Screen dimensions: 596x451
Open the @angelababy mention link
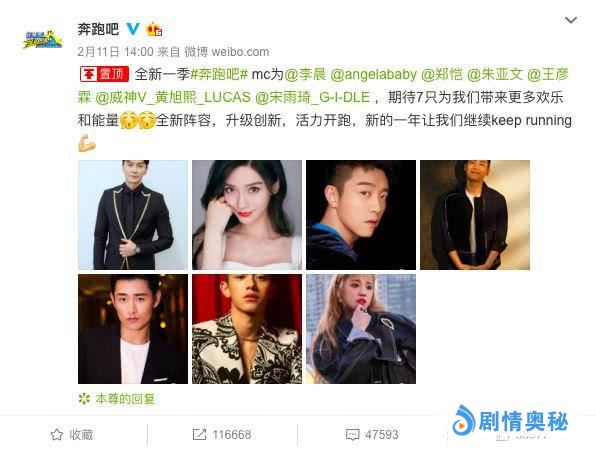[374, 74]
